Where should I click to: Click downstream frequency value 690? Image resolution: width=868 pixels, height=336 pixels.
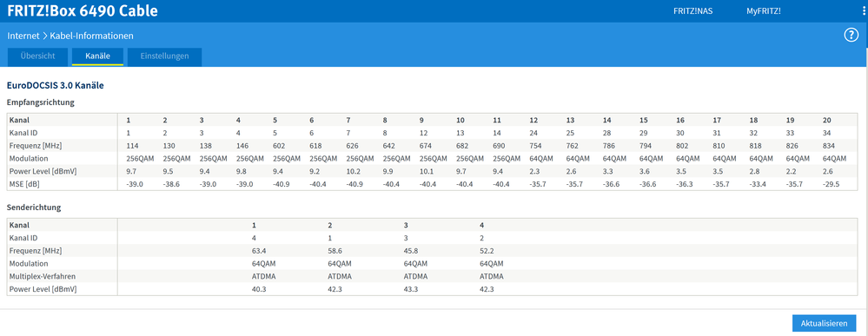click(498, 146)
